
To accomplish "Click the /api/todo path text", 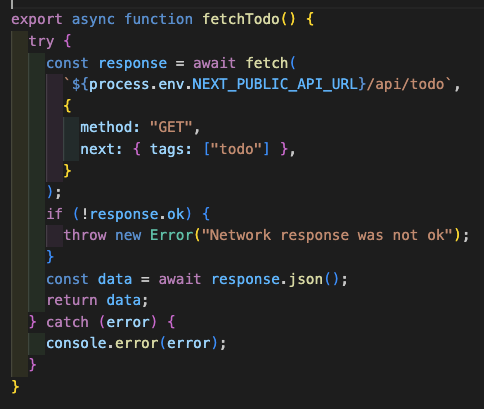I will (405, 84).
